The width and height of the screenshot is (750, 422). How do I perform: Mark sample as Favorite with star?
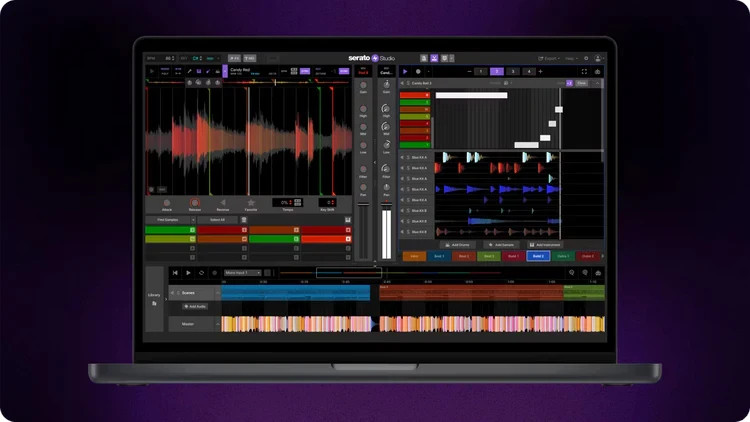(x=251, y=203)
